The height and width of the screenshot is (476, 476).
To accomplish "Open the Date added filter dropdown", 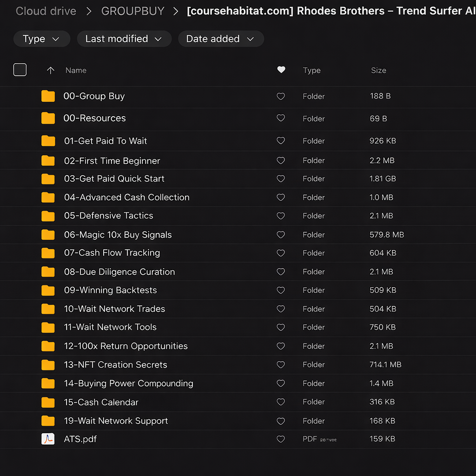I will pyautogui.click(x=220, y=39).
